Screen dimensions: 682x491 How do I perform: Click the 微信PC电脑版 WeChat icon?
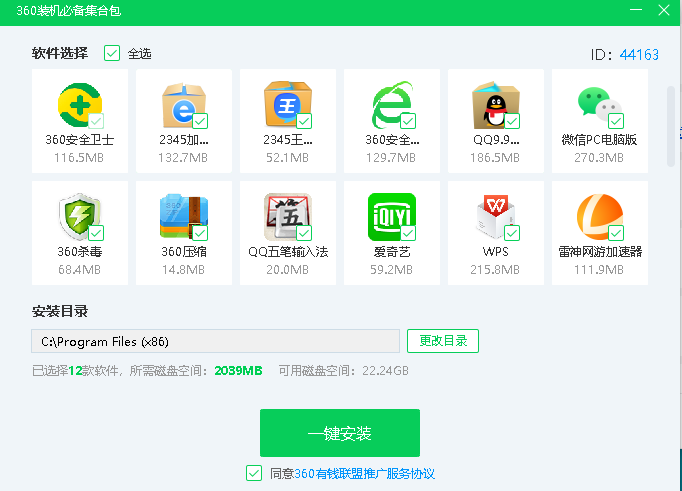pyautogui.click(x=599, y=105)
